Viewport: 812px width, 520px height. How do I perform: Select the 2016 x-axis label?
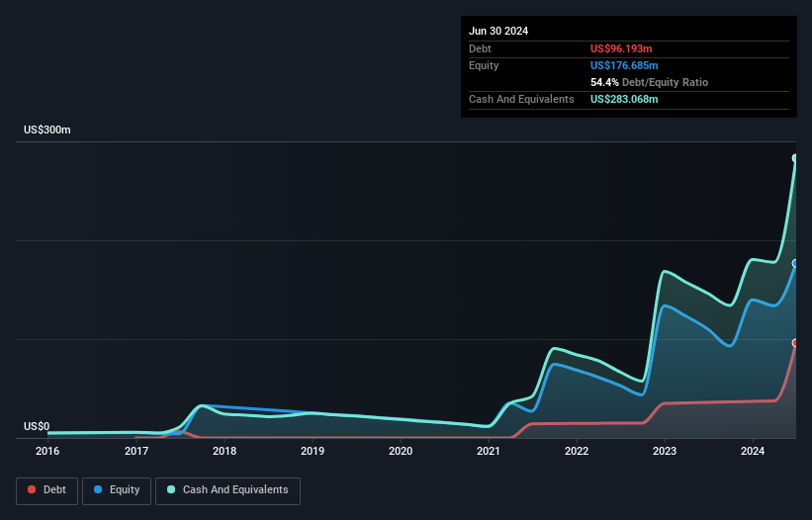tap(47, 451)
